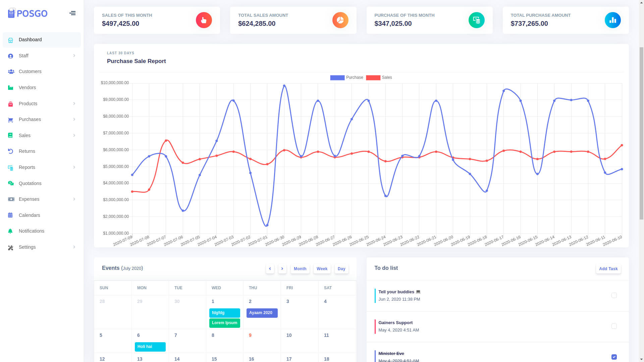The width and height of the screenshot is (644, 362).
Task: Click the red sales-this-month hand icon
Action: [204, 20]
